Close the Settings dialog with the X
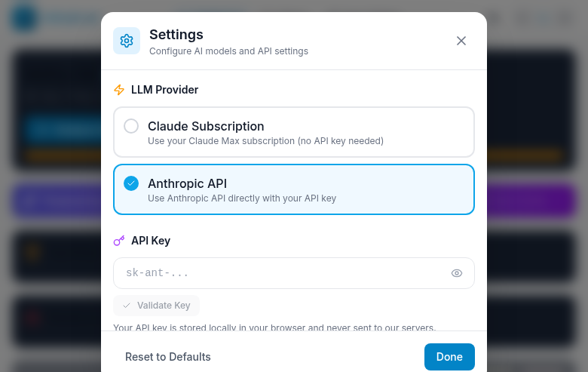 click(461, 41)
